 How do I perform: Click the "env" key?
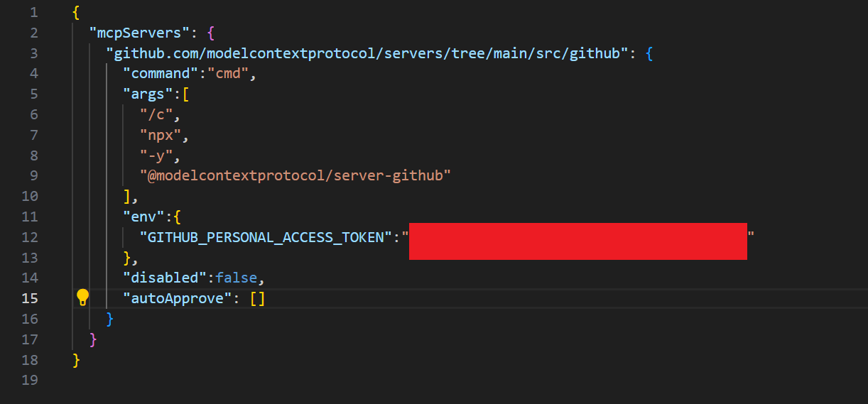coord(143,217)
